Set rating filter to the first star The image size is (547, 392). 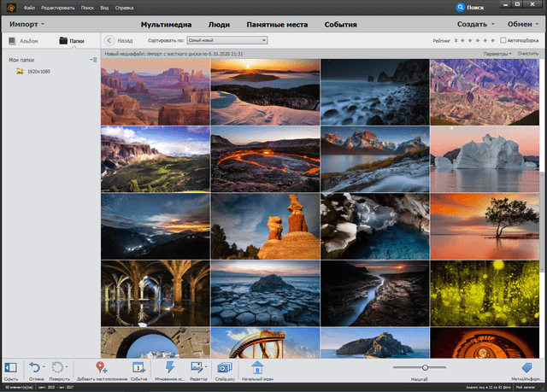462,40
